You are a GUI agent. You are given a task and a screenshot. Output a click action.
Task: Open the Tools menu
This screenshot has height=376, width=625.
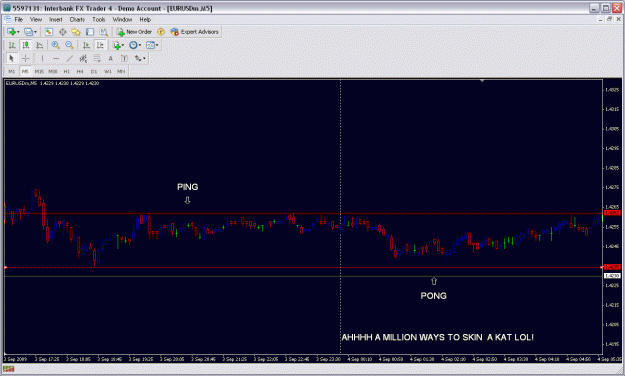pos(98,19)
